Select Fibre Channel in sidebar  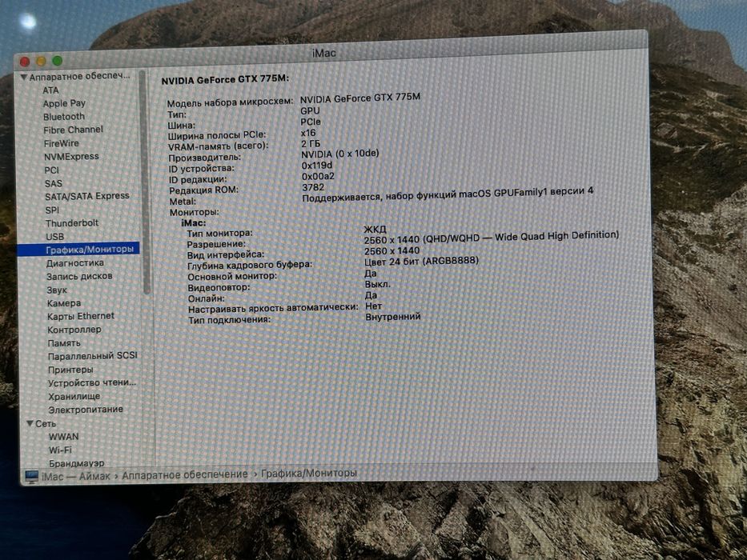pyautogui.click(x=73, y=130)
